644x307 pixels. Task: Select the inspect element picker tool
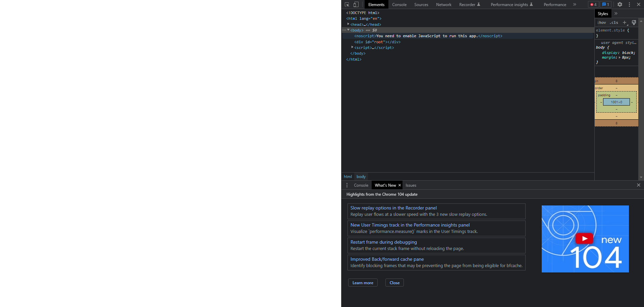[x=346, y=4]
